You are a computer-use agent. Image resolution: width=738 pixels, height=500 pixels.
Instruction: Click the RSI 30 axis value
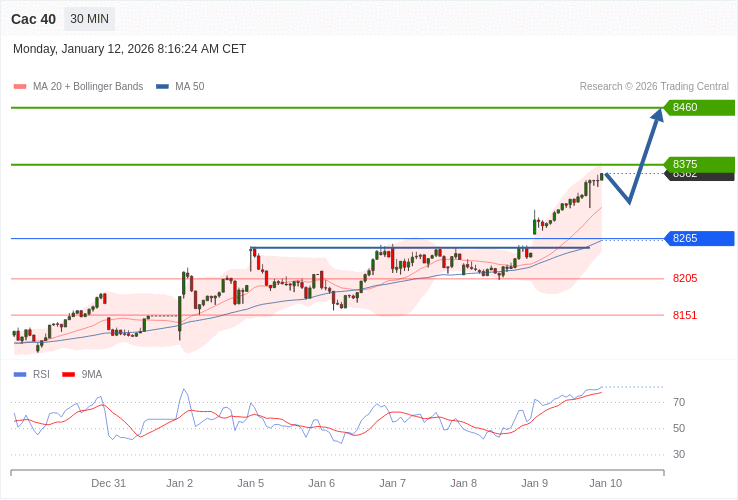679,454
